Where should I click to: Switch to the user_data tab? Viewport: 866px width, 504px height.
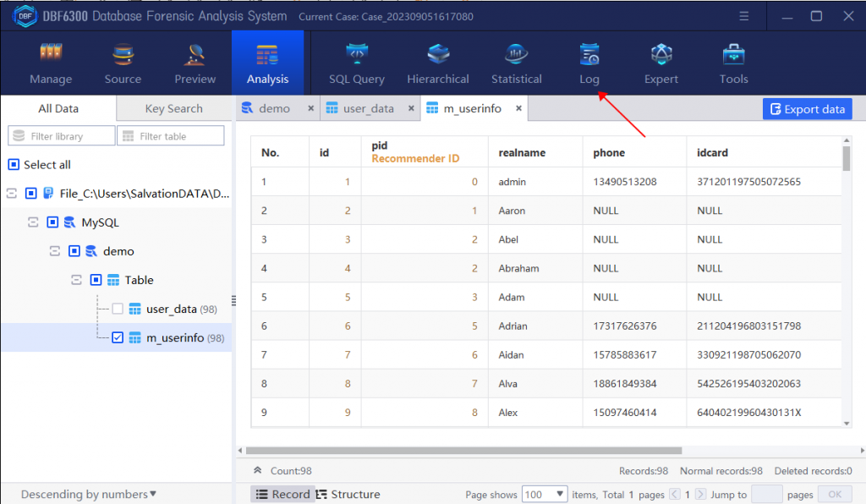pyautogui.click(x=369, y=108)
